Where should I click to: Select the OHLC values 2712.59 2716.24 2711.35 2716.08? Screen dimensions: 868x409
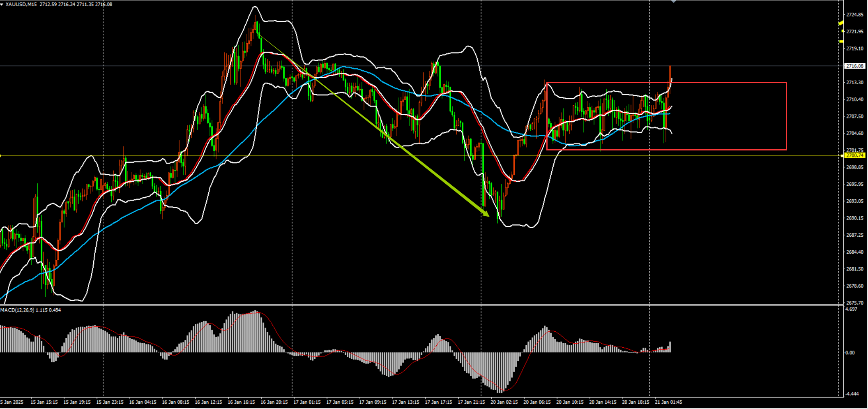pyautogui.click(x=76, y=5)
